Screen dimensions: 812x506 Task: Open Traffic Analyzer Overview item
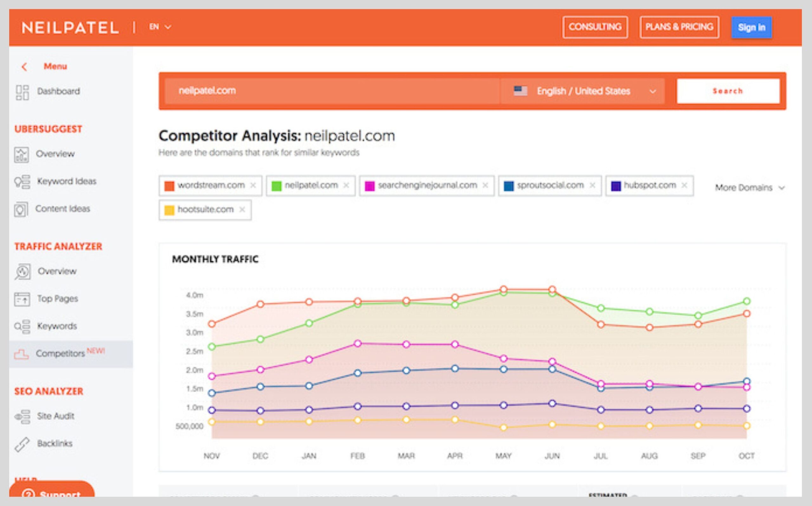pos(57,271)
